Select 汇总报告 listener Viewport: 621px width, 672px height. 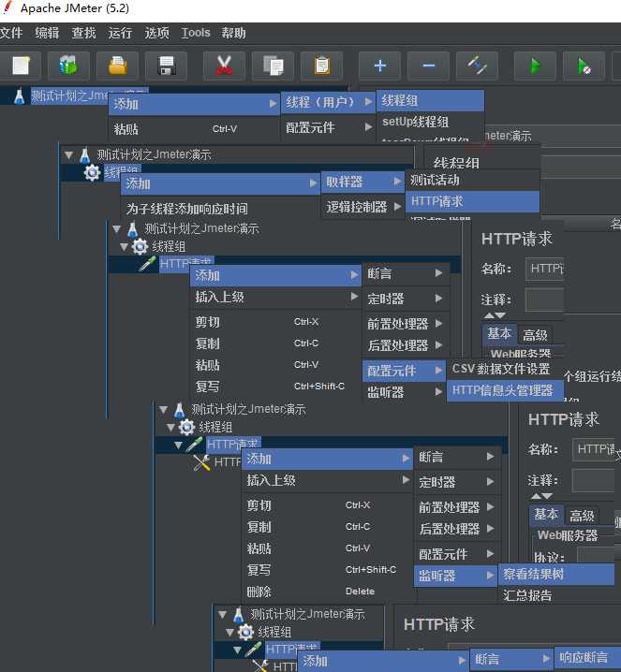pos(556,595)
